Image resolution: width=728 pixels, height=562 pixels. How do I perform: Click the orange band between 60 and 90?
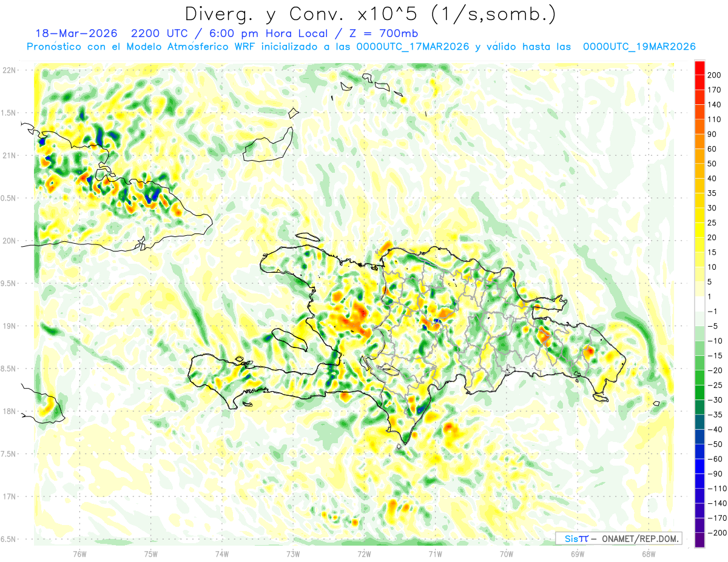click(x=699, y=141)
